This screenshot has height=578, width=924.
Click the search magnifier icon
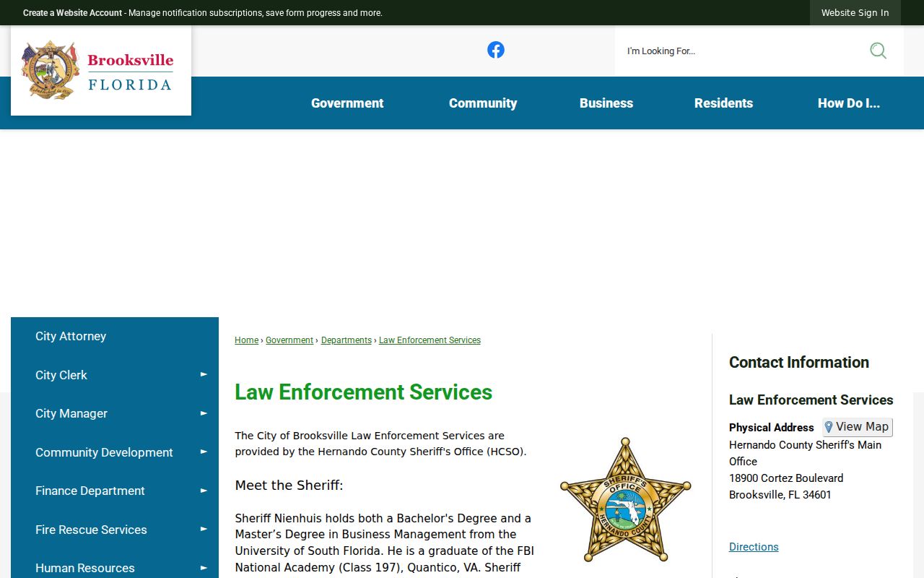click(x=878, y=51)
